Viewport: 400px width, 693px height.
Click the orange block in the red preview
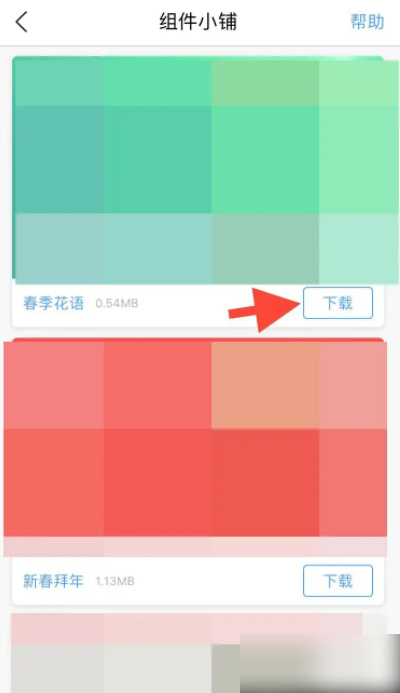coord(265,385)
